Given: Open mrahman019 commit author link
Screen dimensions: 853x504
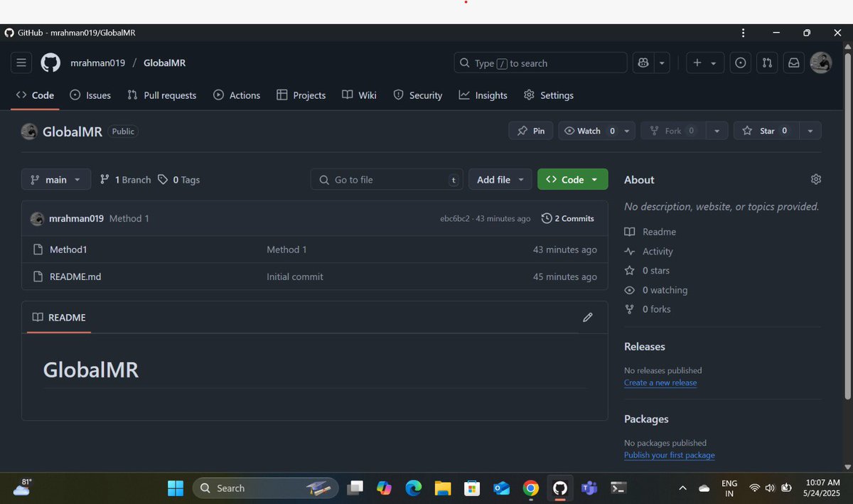Looking at the screenshot, I should [x=76, y=218].
